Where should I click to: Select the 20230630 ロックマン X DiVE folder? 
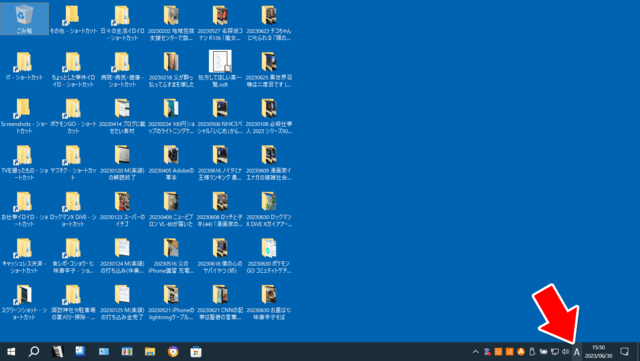click(x=269, y=209)
